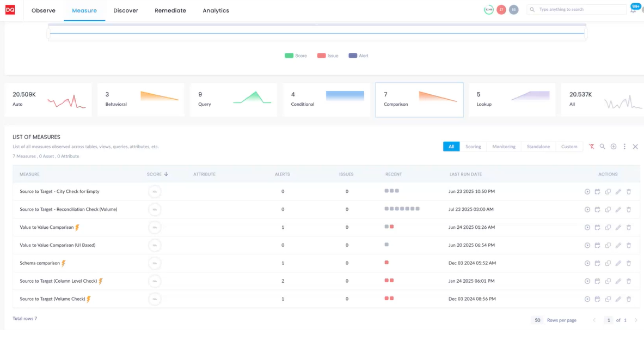Viewport: 644px width, 358px height.
Task: Select the All measures 20.537K card
Action: (603, 100)
